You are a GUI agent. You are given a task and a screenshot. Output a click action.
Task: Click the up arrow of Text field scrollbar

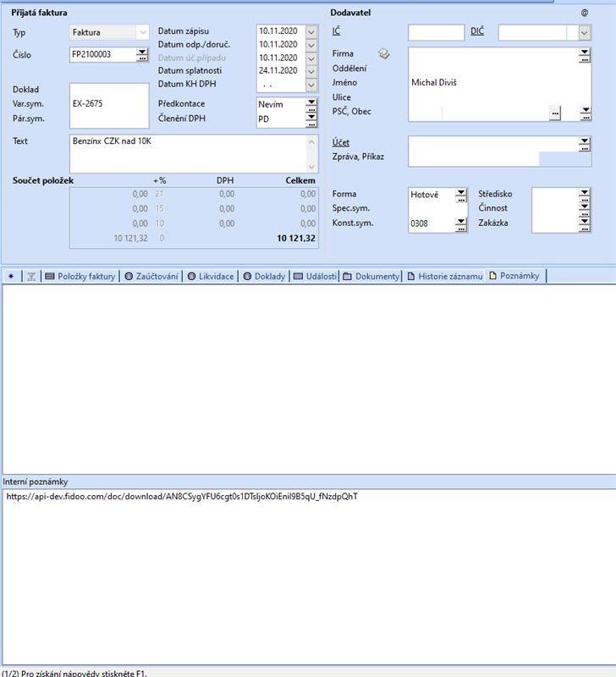311,141
